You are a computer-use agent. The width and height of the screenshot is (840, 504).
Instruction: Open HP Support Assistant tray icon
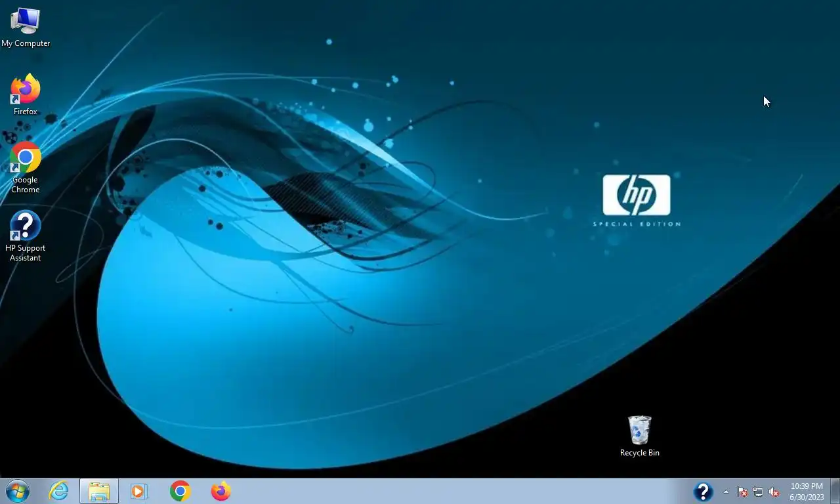(x=703, y=492)
